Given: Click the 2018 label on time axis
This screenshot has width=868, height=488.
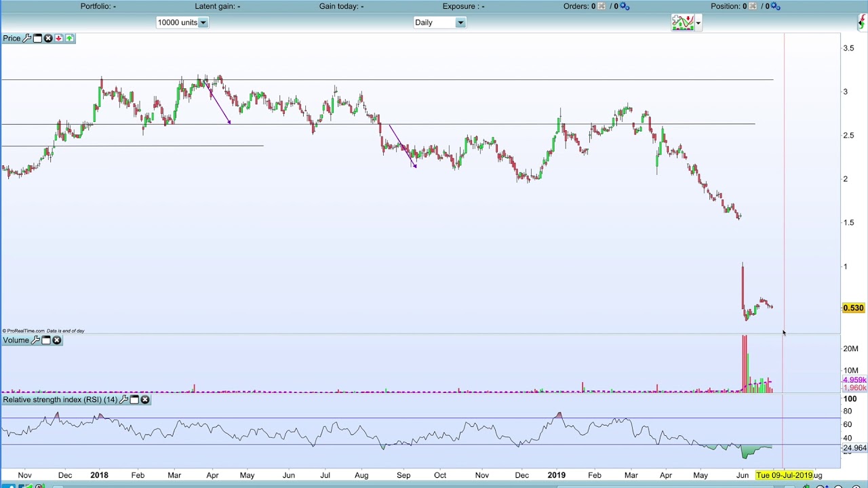Looking at the screenshot, I should click(99, 475).
